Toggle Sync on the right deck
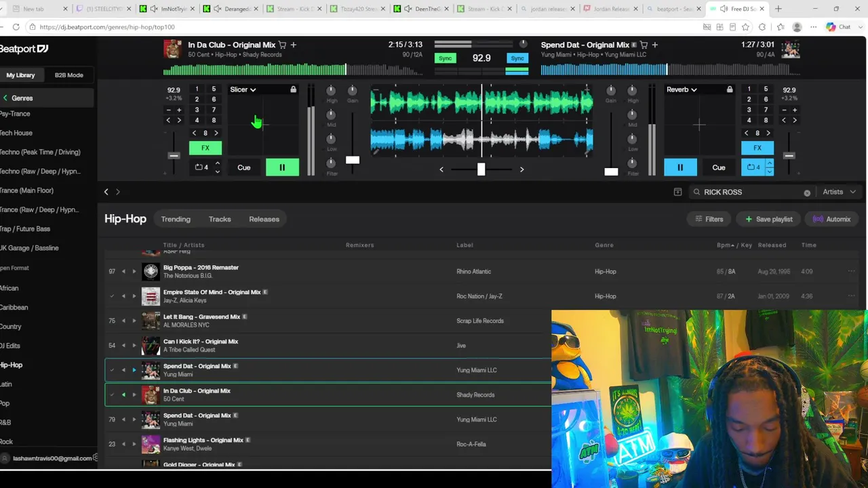The image size is (868, 488). coord(517,58)
